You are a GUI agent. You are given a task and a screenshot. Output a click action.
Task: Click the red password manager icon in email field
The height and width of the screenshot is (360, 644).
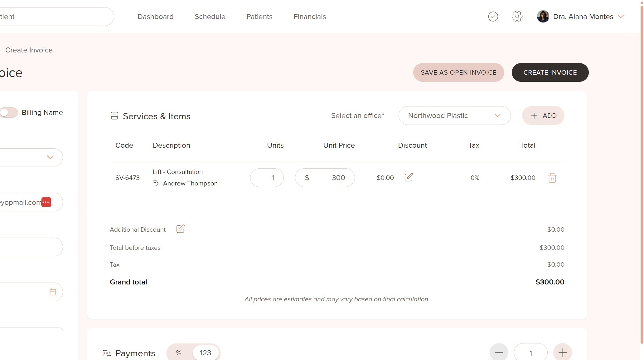(46, 202)
